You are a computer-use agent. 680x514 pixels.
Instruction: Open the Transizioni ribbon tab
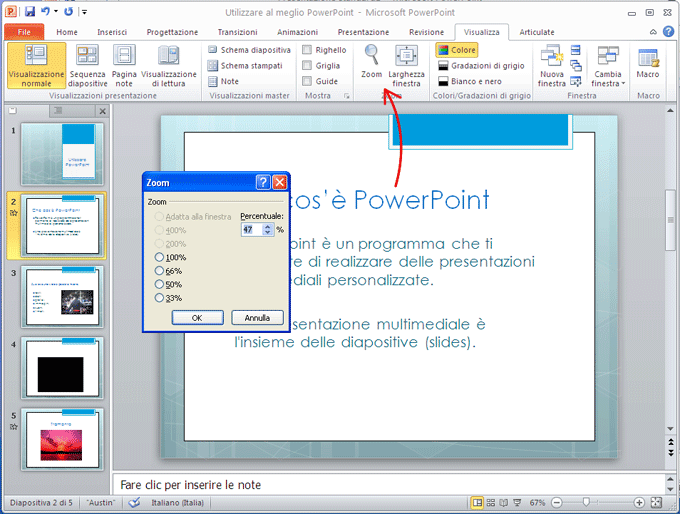237,32
